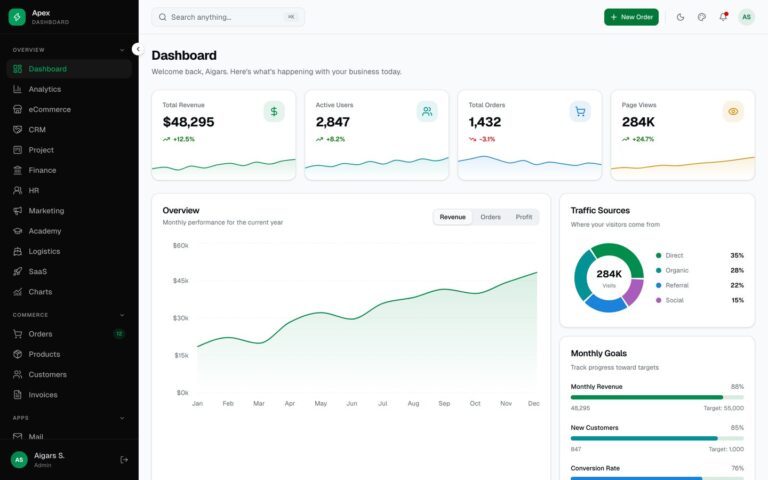Click the $48,295 revenue value
The image size is (768, 480).
coord(189,122)
